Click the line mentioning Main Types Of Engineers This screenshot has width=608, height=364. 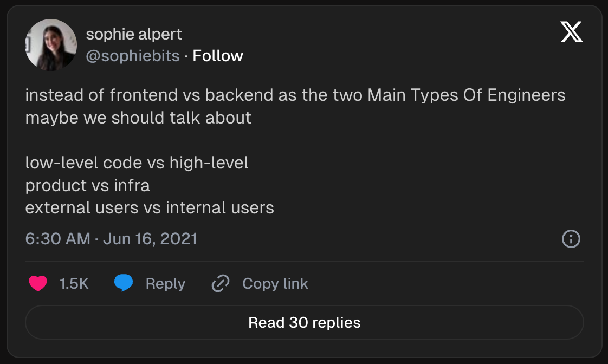(295, 95)
